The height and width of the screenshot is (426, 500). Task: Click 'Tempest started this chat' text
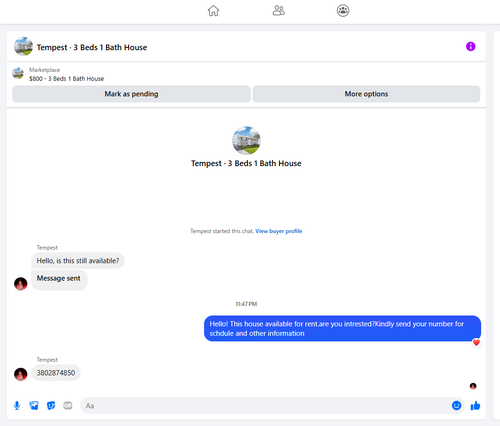pos(222,231)
